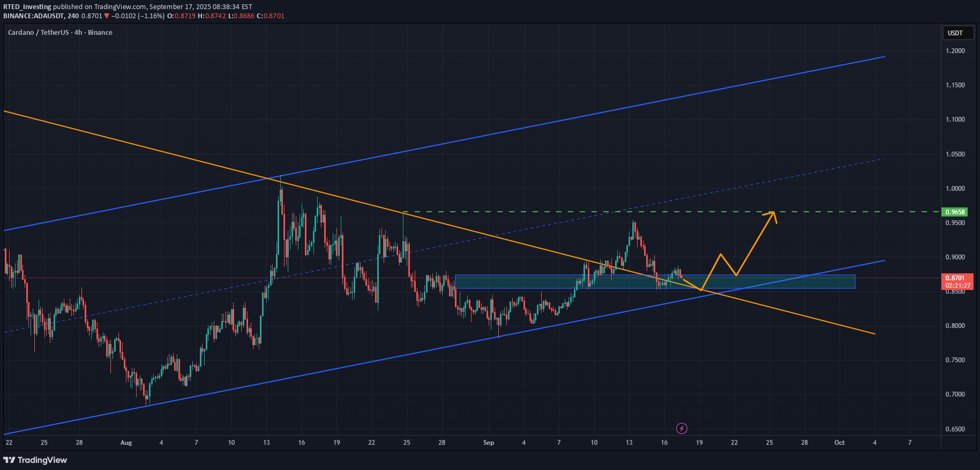Viewport: 980px width, 470px height.
Task: Click the 0.6500 price axis label
Action: coord(955,429)
